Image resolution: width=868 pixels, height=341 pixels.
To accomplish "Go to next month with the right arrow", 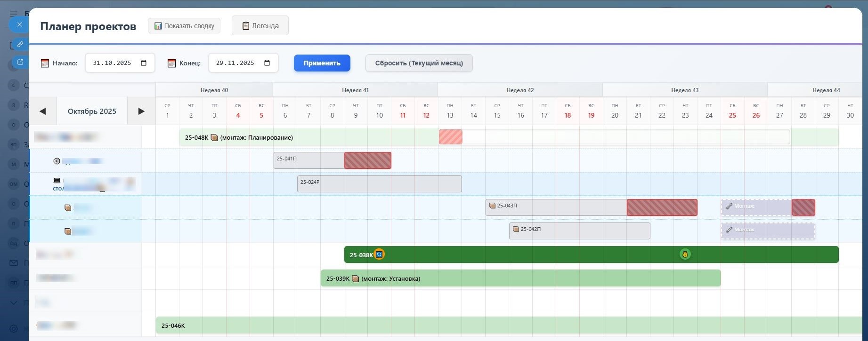I will [141, 111].
